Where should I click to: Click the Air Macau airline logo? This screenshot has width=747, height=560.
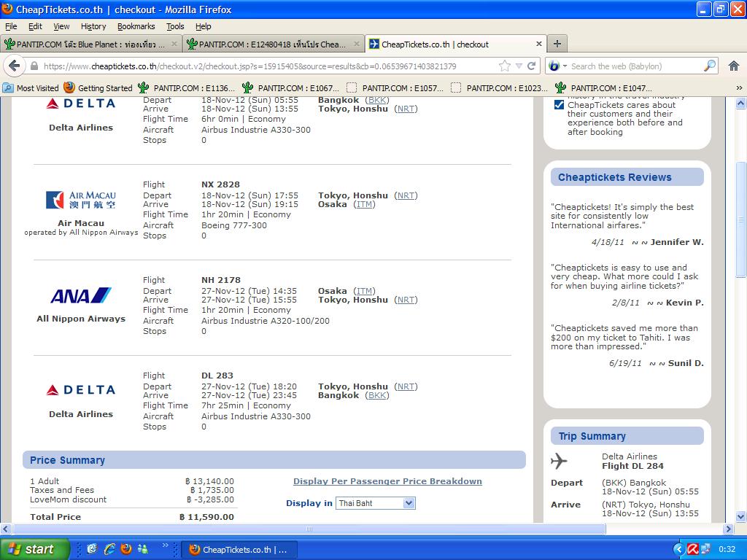click(x=80, y=200)
